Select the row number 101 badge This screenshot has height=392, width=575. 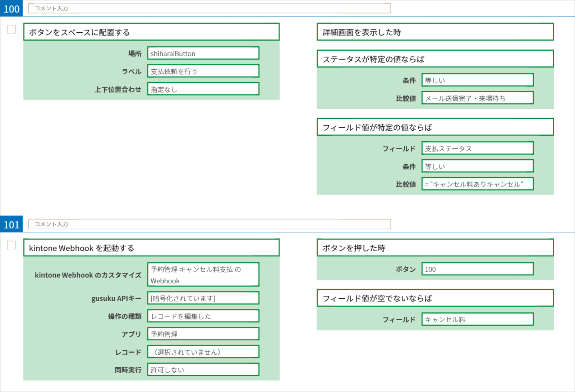[11, 224]
